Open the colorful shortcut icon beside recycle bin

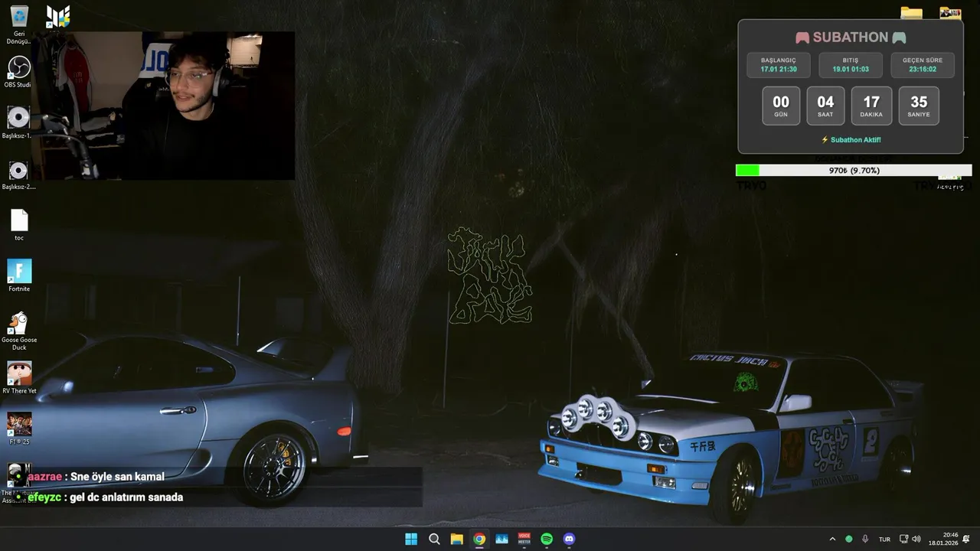tap(58, 16)
